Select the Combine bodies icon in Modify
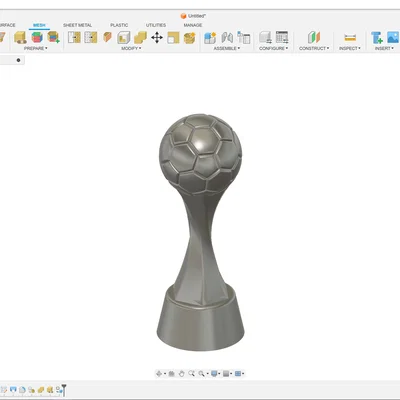 click(x=140, y=37)
